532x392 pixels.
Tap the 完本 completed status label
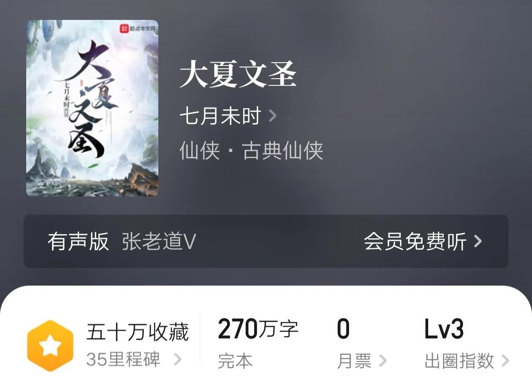pos(235,361)
